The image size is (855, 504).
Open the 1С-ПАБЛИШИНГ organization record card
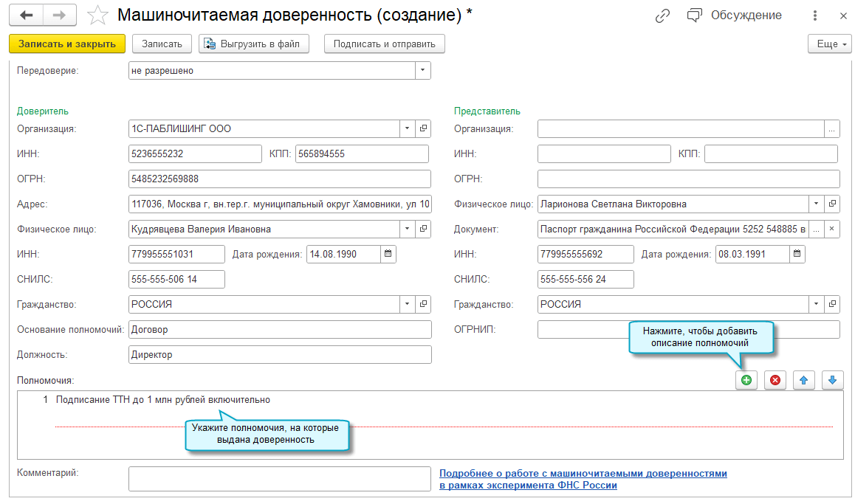(423, 128)
